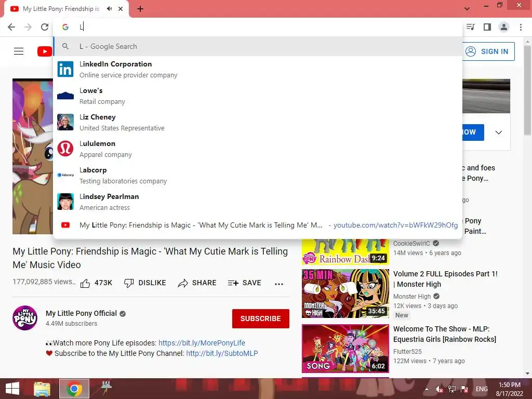This screenshot has width=532, height=399.
Task: Click the network tray icon
Action: 452,389
